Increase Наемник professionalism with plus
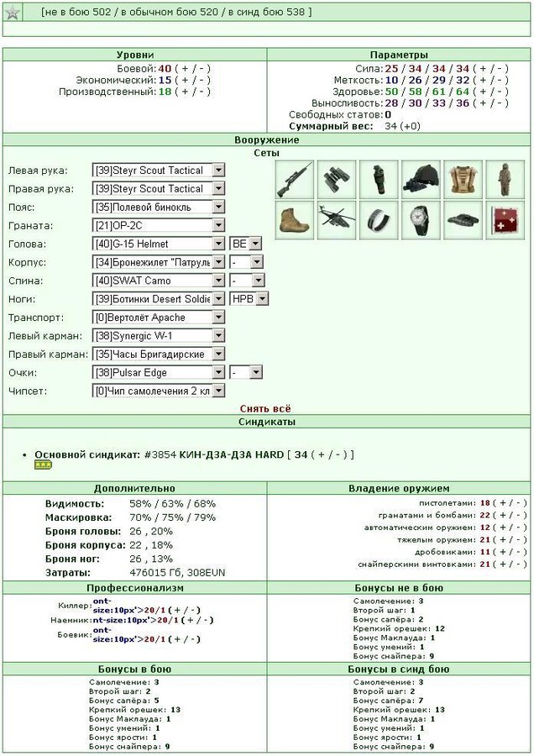534x756 pixels. pos(190,620)
